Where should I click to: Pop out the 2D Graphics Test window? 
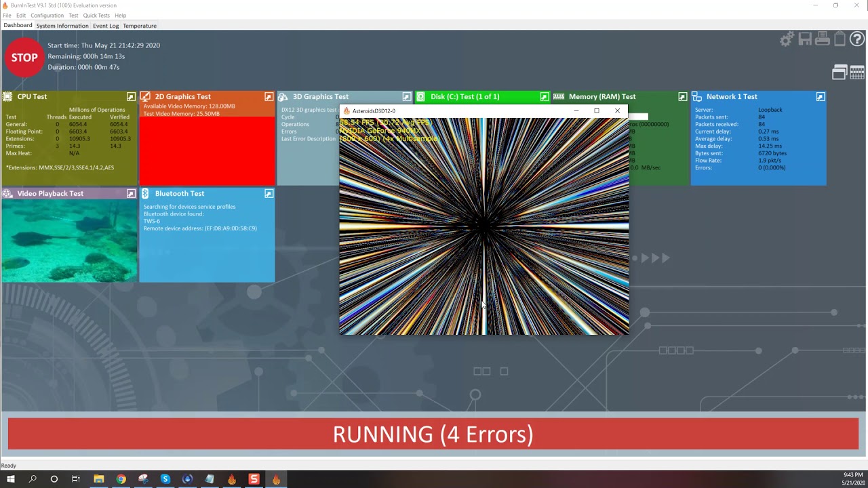coord(269,97)
